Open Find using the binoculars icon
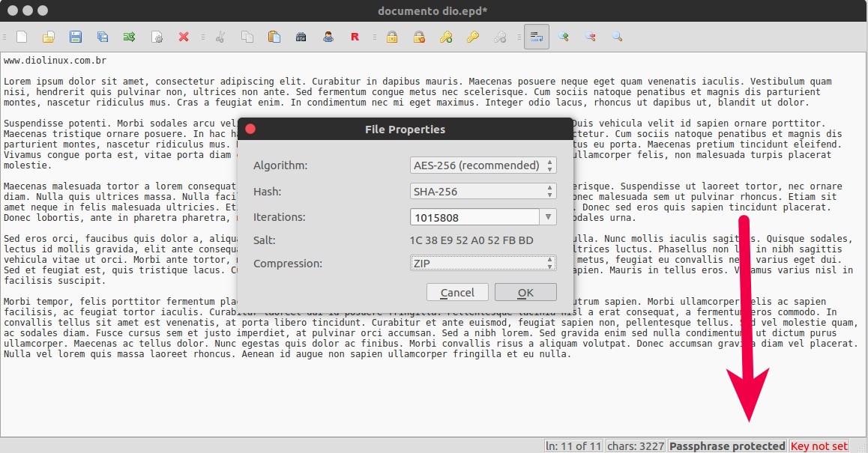The height and width of the screenshot is (453, 868). point(301,36)
